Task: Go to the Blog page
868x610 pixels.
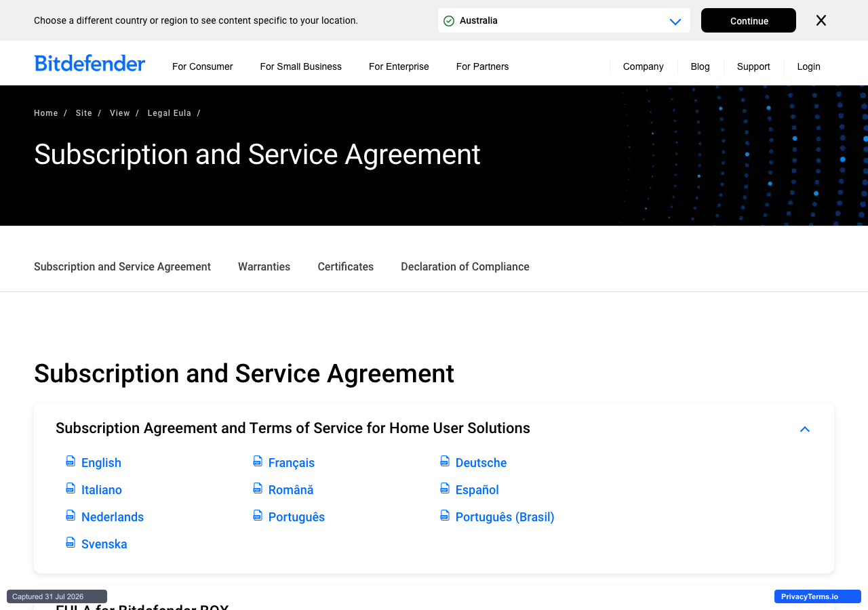Action: point(701,66)
